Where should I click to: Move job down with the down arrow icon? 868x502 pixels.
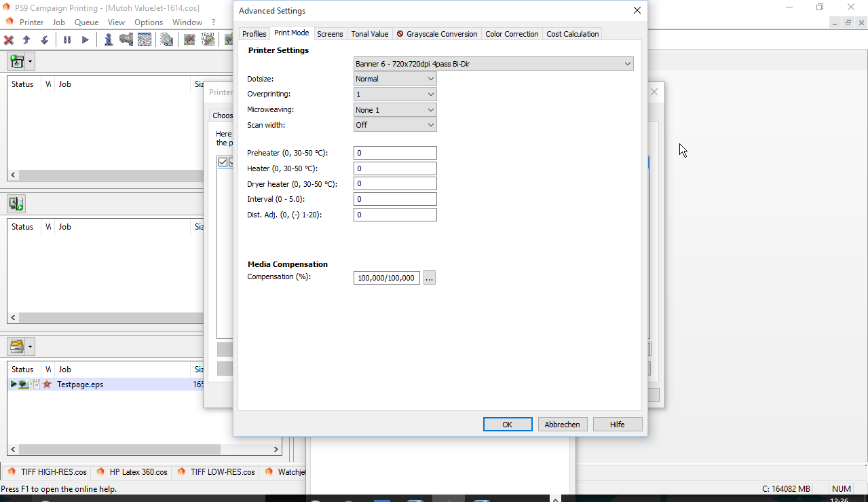pos(44,40)
